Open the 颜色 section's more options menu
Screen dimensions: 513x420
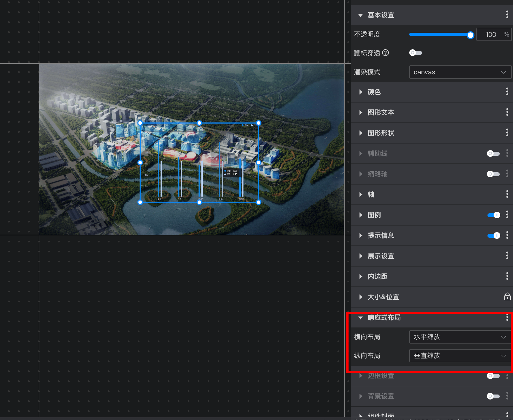[x=507, y=92]
